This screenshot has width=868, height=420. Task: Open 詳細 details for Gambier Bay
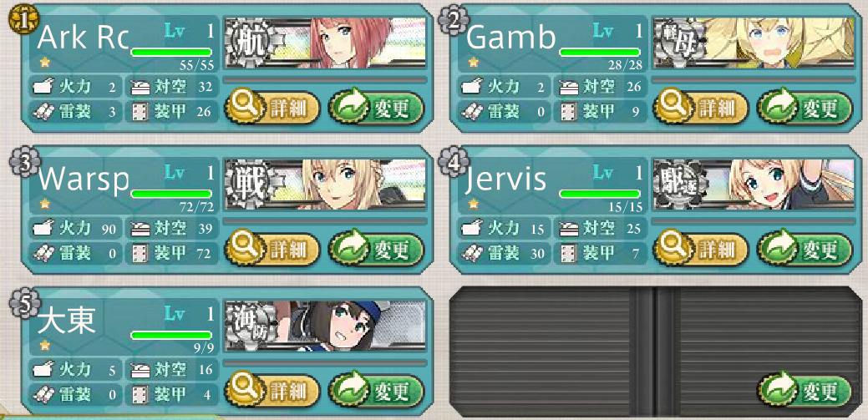tap(702, 108)
